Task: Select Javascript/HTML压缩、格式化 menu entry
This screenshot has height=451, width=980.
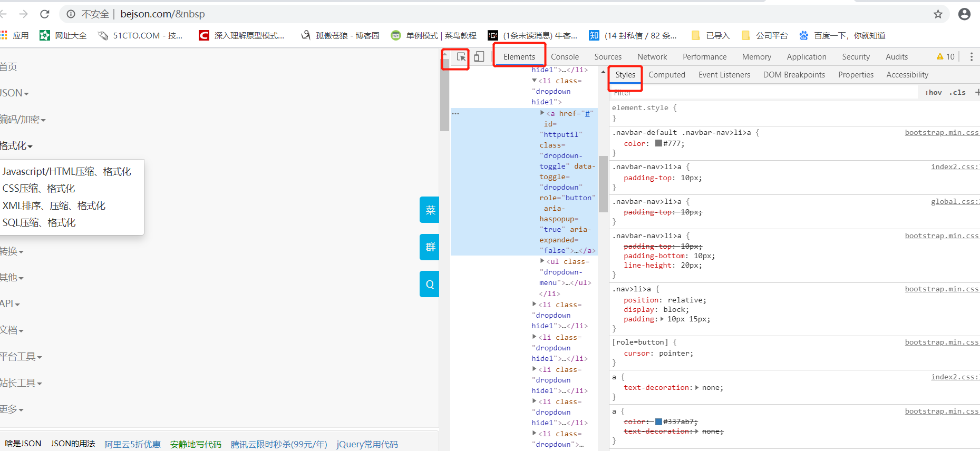Action: pyautogui.click(x=67, y=171)
